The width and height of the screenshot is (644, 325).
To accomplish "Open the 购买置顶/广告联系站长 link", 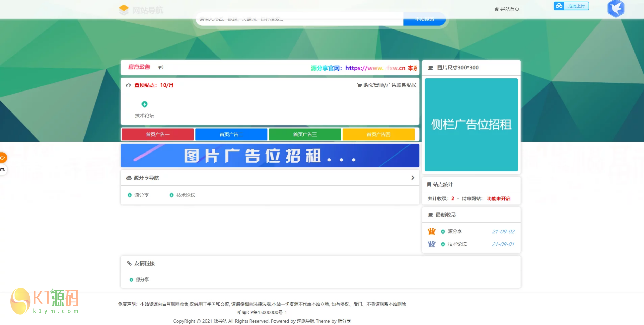I will click(x=387, y=85).
